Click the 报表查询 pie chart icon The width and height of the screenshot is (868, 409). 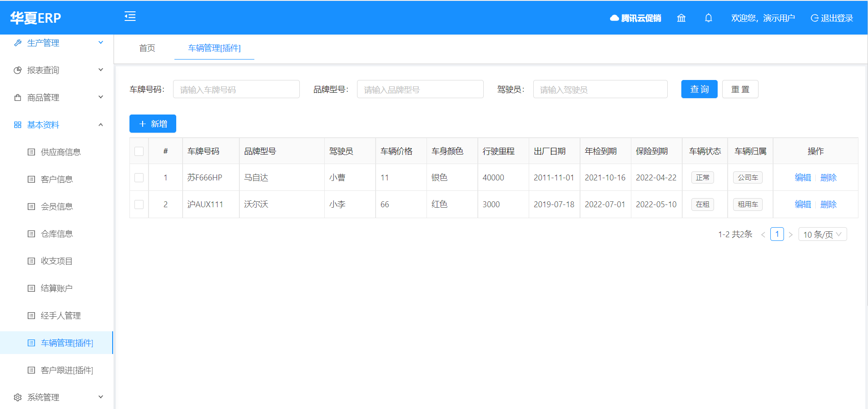click(x=18, y=70)
